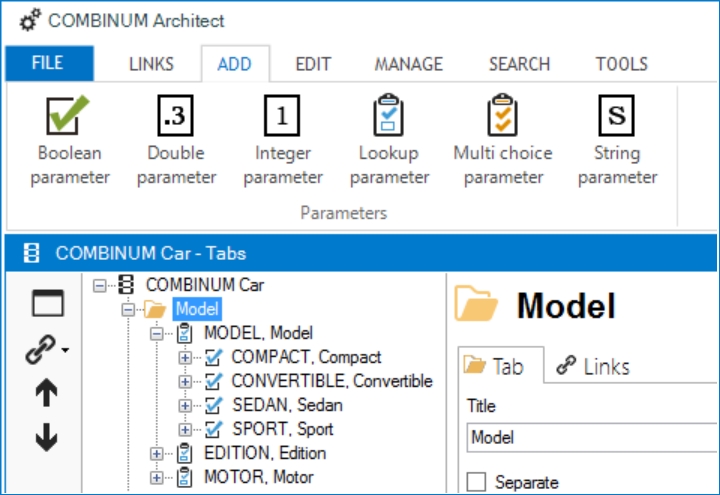
Task: Add a Double parameter
Action: point(176,141)
